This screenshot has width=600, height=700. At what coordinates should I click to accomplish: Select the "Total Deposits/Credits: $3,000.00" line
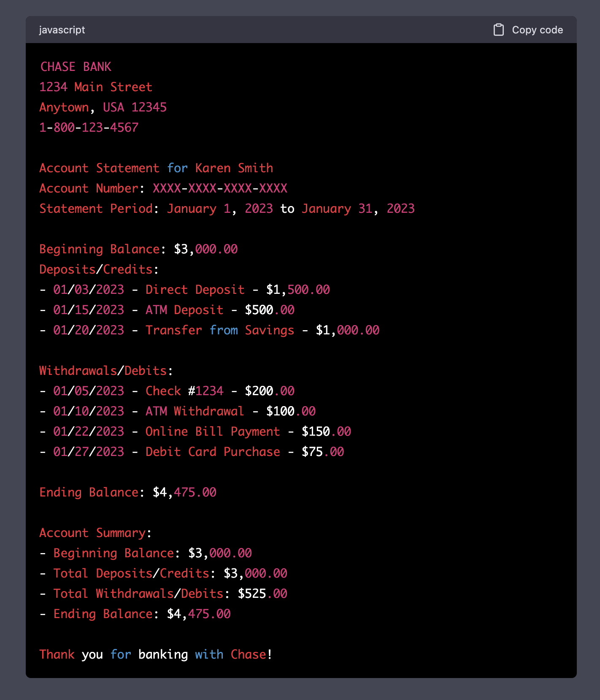click(x=163, y=573)
